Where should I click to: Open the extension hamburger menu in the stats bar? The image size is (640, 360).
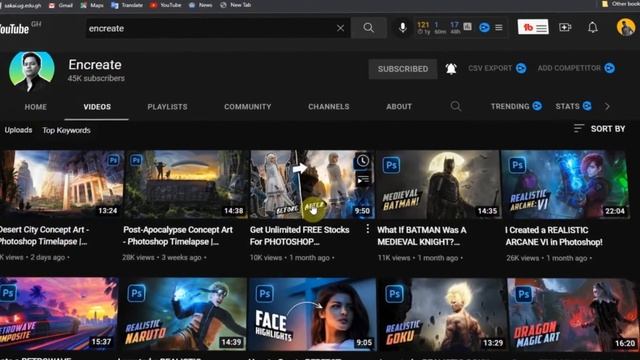pos(499,28)
